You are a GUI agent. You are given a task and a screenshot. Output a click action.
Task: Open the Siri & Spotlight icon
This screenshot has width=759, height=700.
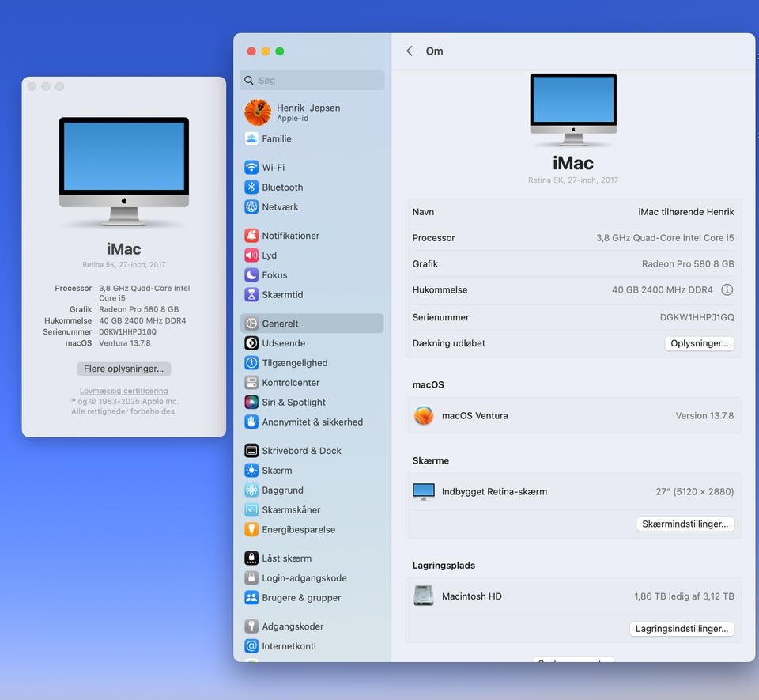[x=251, y=403]
